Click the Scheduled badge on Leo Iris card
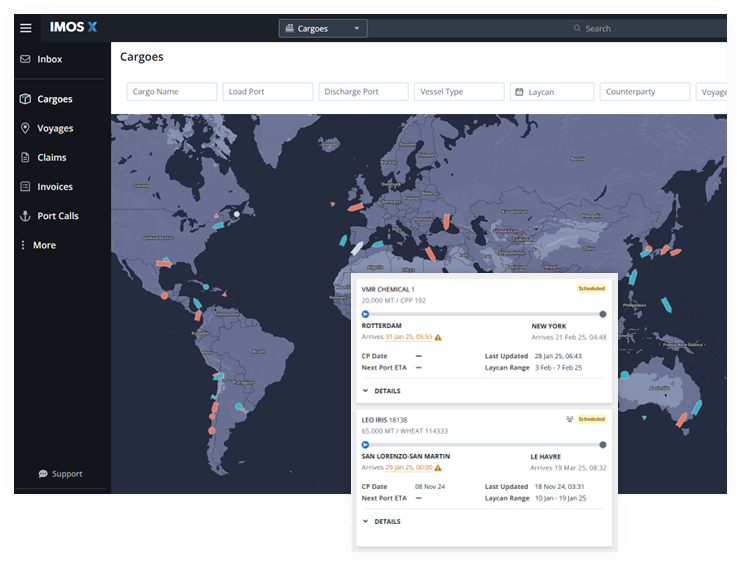 [592, 419]
